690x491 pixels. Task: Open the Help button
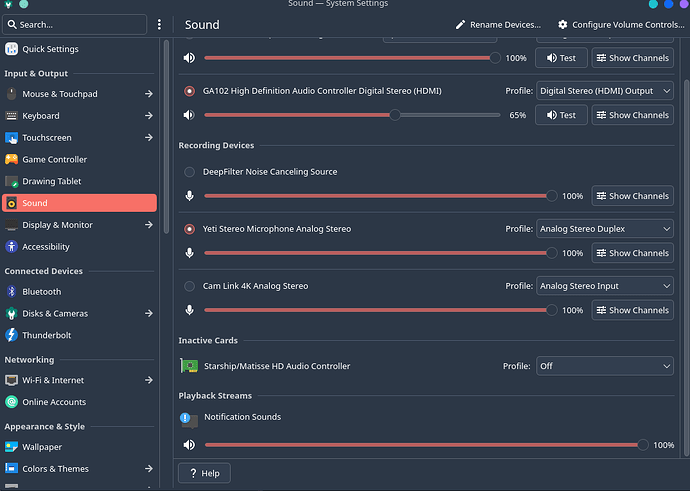(204, 473)
